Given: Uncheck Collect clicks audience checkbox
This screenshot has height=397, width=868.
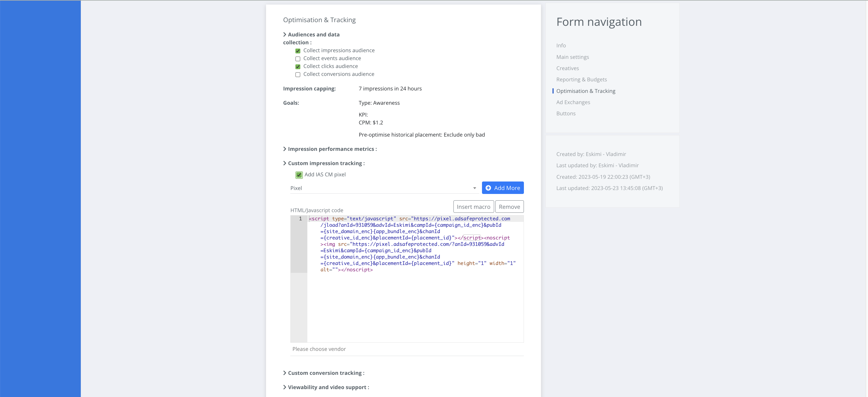Looking at the screenshot, I should [298, 67].
